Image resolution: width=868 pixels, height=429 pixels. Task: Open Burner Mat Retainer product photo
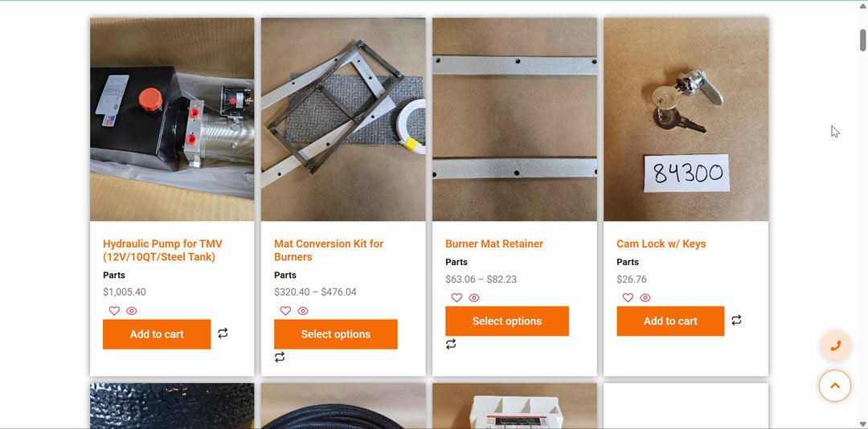click(514, 119)
